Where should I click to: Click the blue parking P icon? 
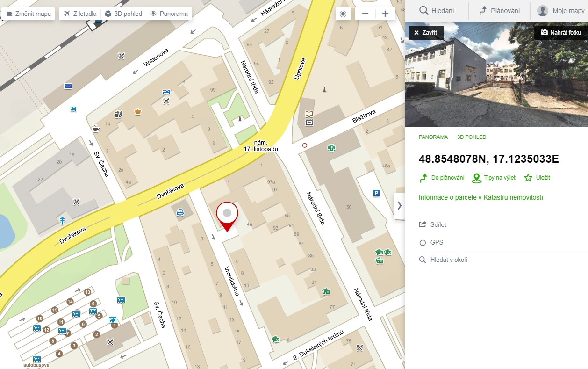pyautogui.click(x=376, y=193)
